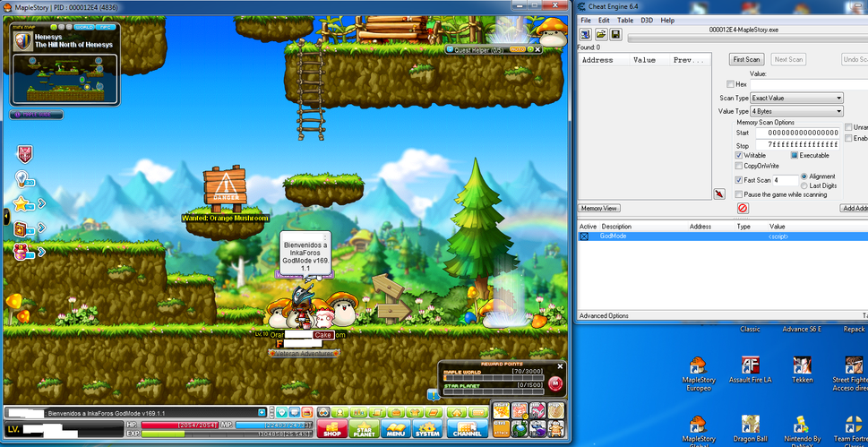Toggle the Executable checkbox

tap(794, 155)
